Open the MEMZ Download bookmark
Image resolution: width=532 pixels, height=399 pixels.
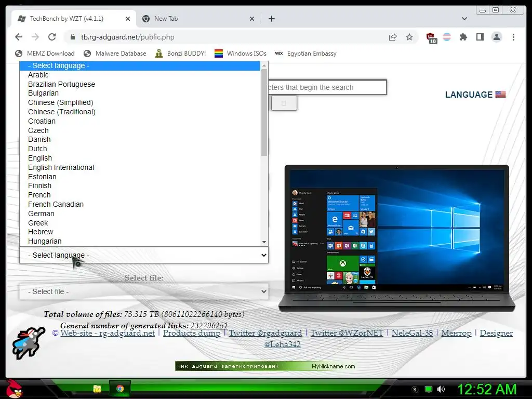[45, 54]
